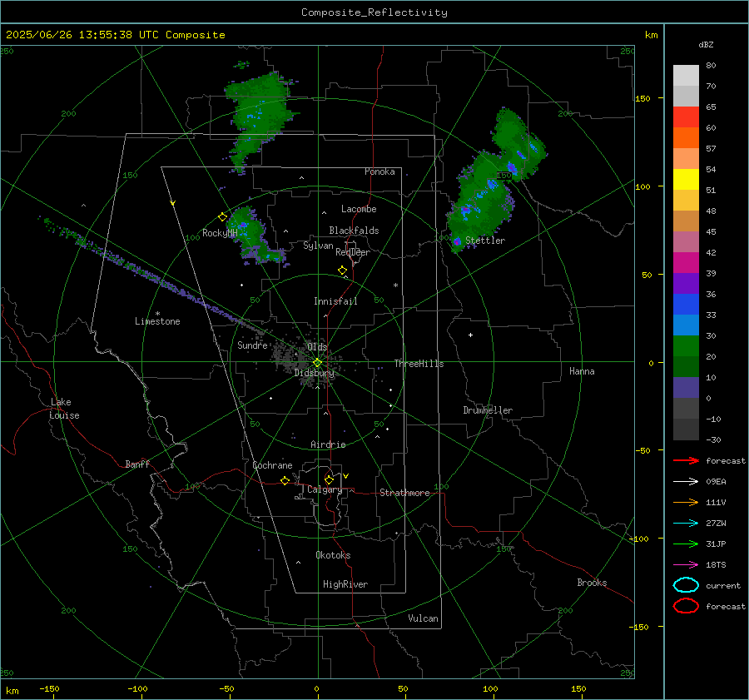Select the ThreeHills label
The height and width of the screenshot is (700, 749).
coord(419,364)
